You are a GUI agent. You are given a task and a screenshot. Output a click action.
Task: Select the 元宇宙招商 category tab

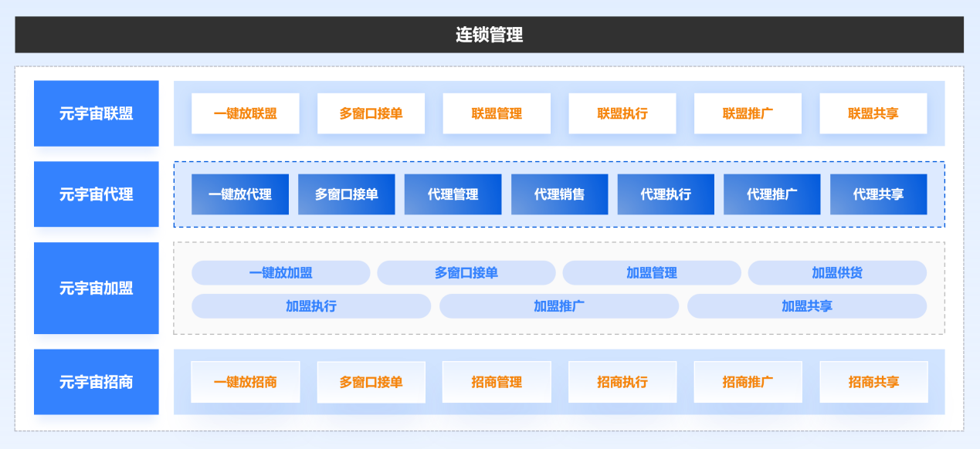tap(96, 382)
